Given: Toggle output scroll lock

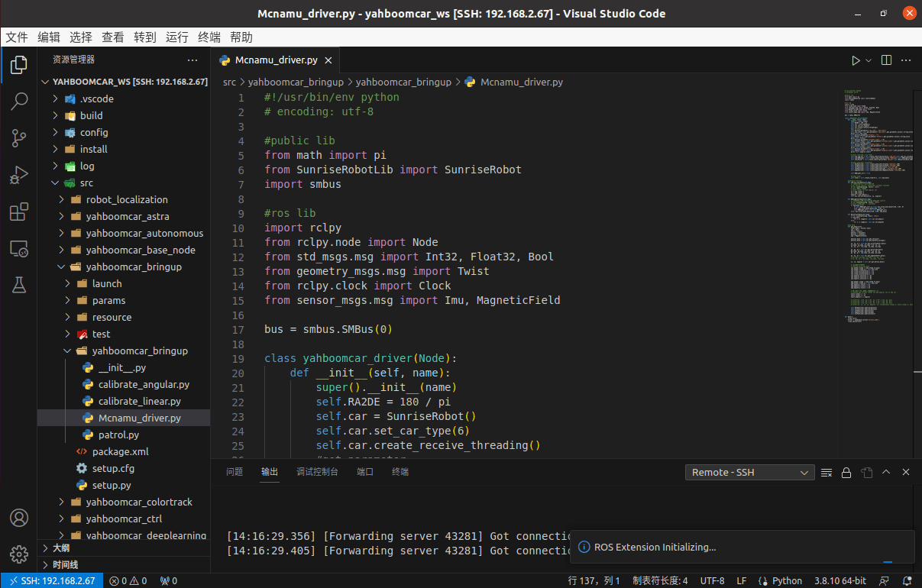Looking at the screenshot, I should [x=846, y=473].
